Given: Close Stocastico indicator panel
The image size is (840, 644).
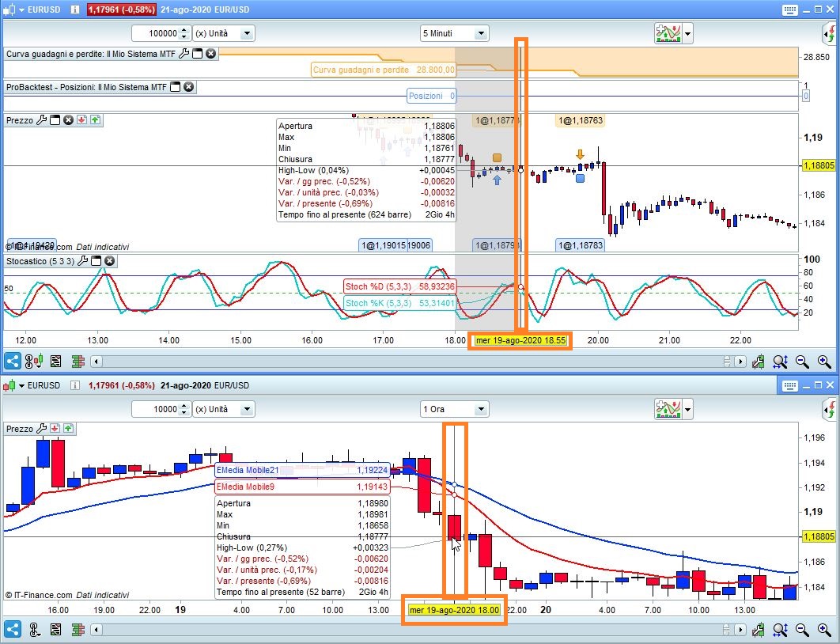Looking at the screenshot, I should [x=109, y=261].
